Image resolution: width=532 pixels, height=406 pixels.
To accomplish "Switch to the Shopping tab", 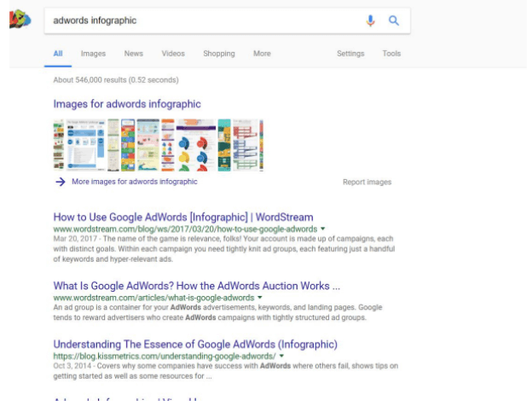I will 219,54.
